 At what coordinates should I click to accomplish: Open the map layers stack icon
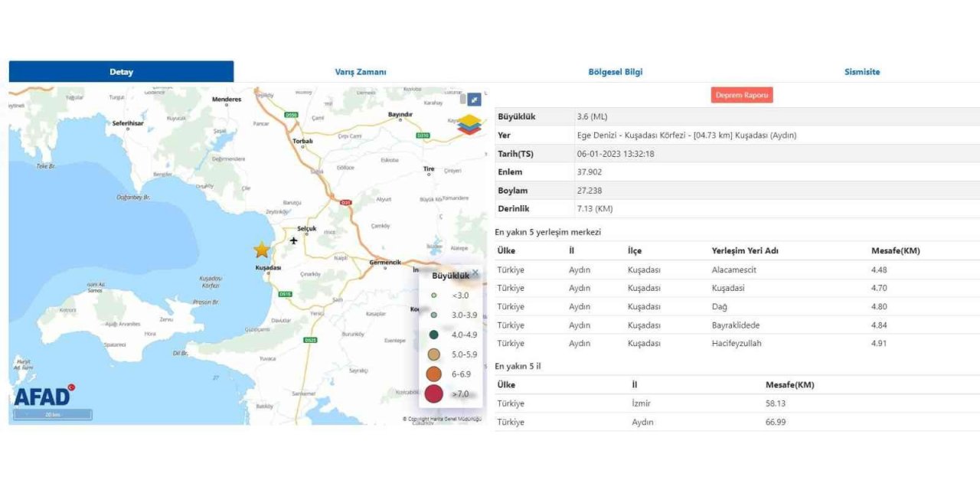coord(469,125)
